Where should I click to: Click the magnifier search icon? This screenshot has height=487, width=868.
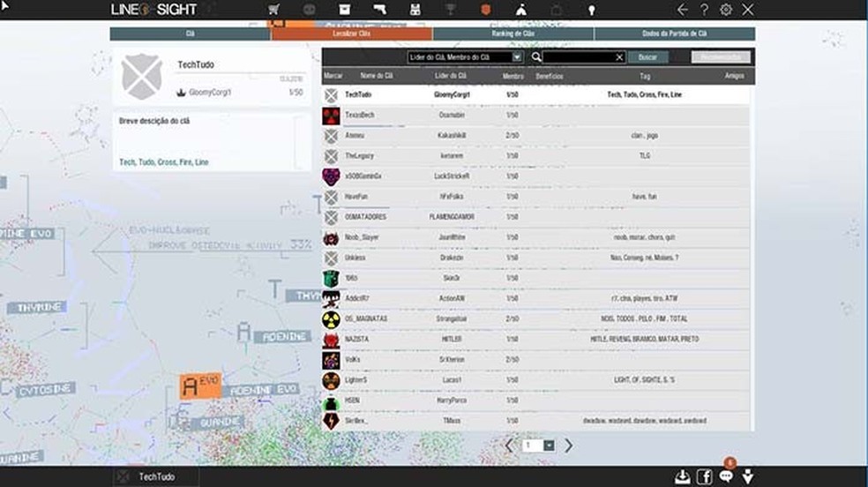pyautogui.click(x=535, y=57)
